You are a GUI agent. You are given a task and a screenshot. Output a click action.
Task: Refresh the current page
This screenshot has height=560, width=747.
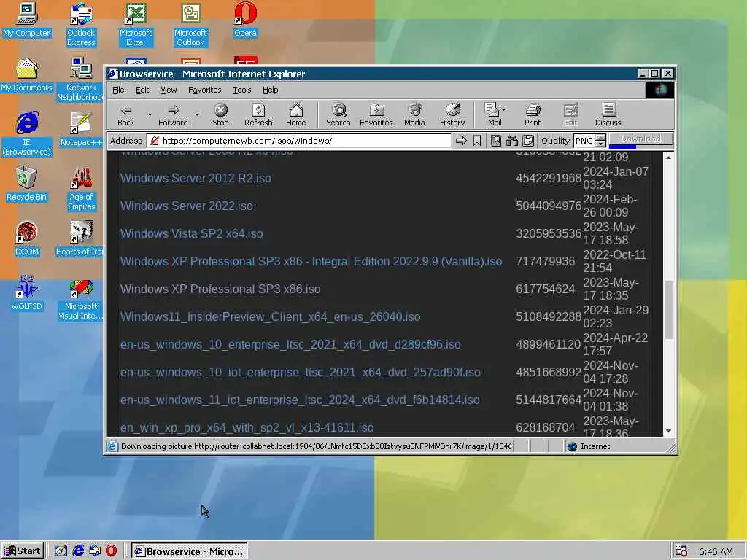(x=258, y=114)
